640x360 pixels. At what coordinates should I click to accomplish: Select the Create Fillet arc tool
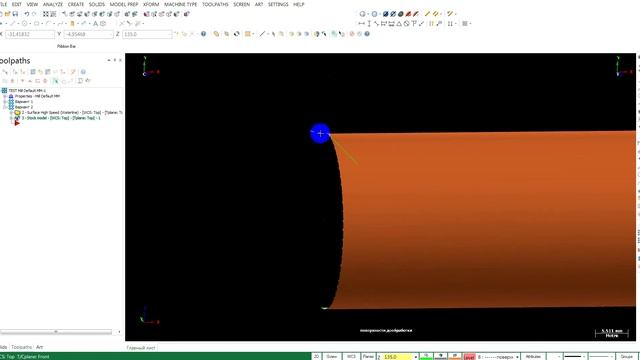pos(49,24)
